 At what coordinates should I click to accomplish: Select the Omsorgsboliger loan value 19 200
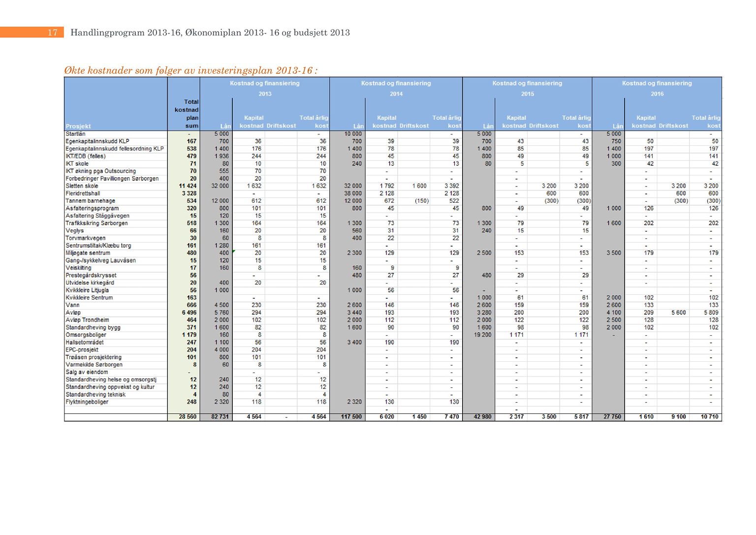(x=483, y=335)
